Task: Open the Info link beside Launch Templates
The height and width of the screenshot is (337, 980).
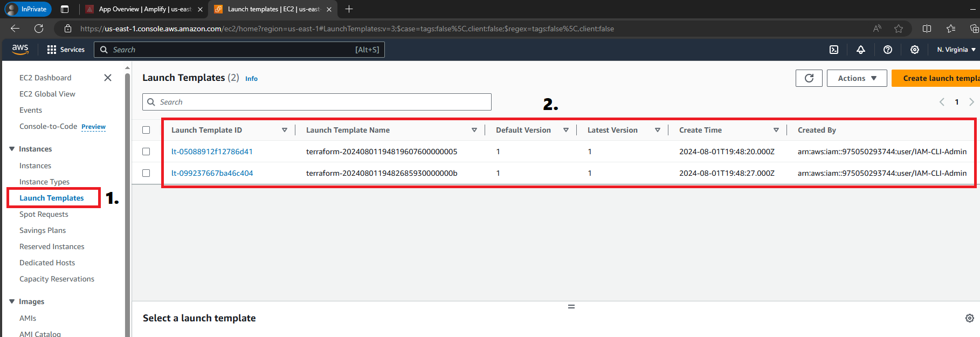Action: pos(251,79)
